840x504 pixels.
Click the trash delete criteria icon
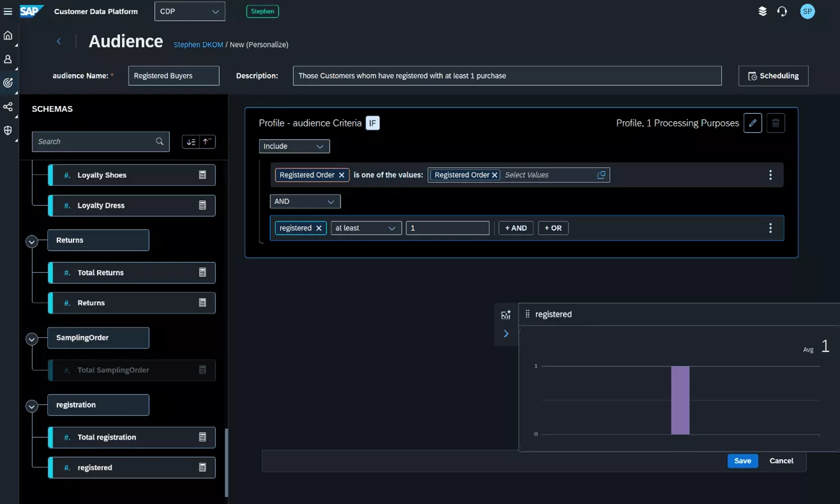click(x=775, y=123)
